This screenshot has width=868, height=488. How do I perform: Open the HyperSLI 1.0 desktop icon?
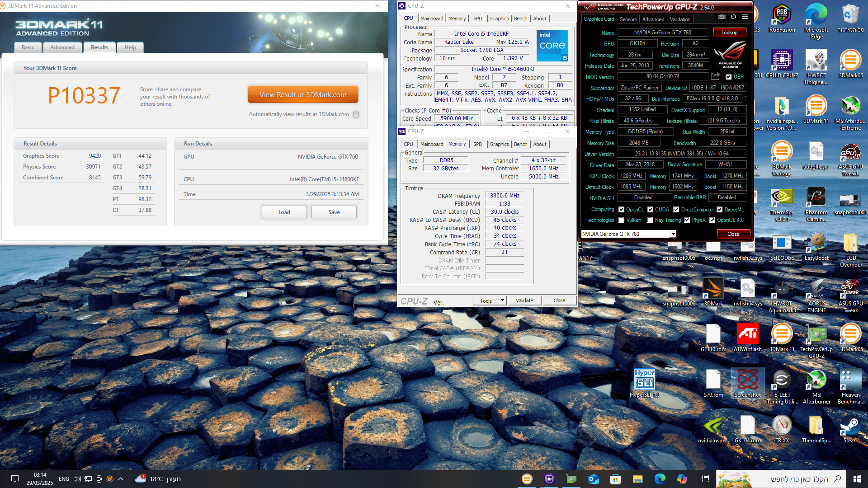point(645,383)
